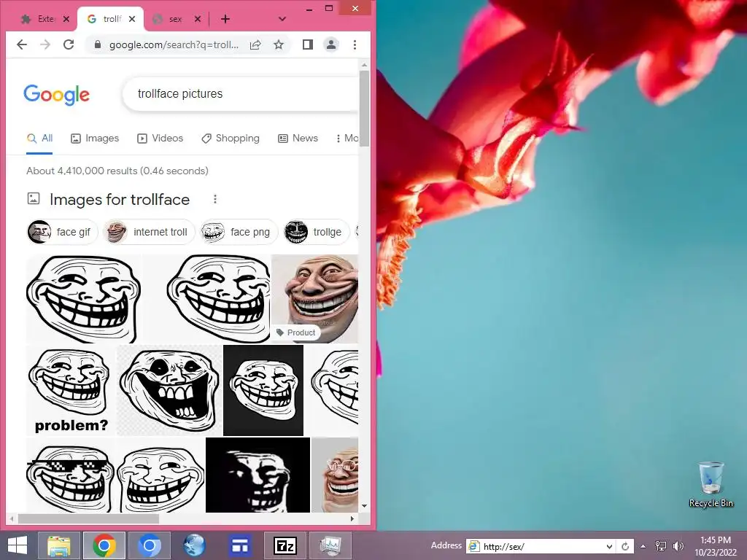Open the volume control tray icon
747x560 pixels.
[x=678, y=546]
